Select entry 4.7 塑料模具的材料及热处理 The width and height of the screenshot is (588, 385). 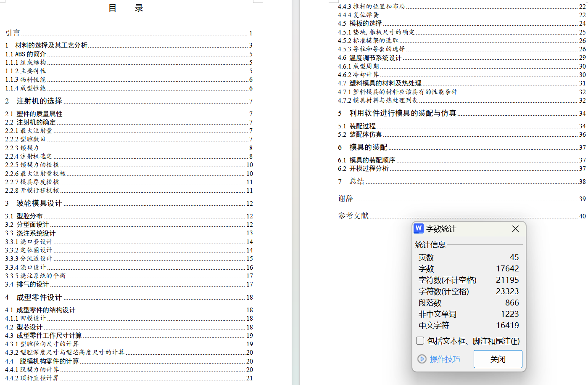[x=461, y=83]
